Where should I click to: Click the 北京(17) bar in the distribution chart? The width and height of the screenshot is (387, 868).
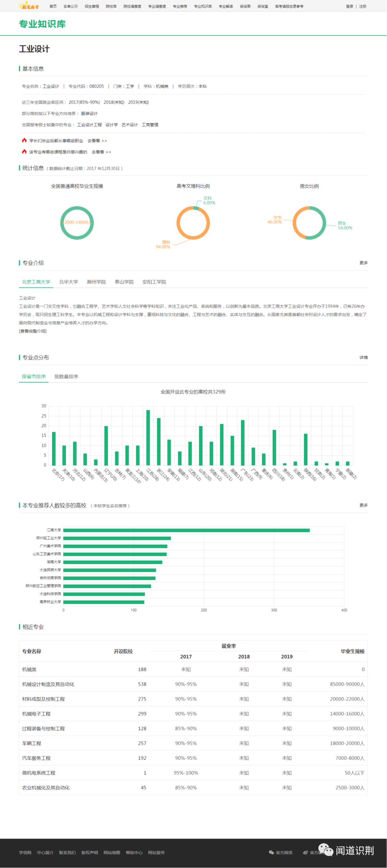click(54, 448)
